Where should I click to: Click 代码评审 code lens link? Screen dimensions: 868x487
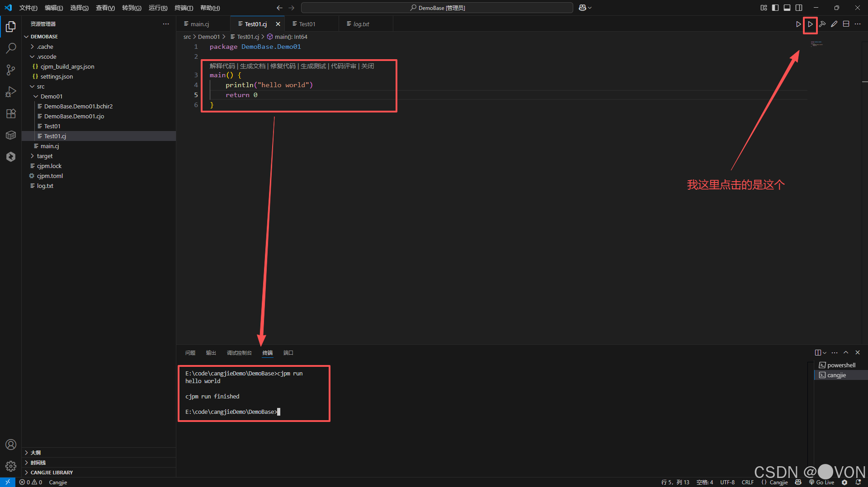pos(344,66)
